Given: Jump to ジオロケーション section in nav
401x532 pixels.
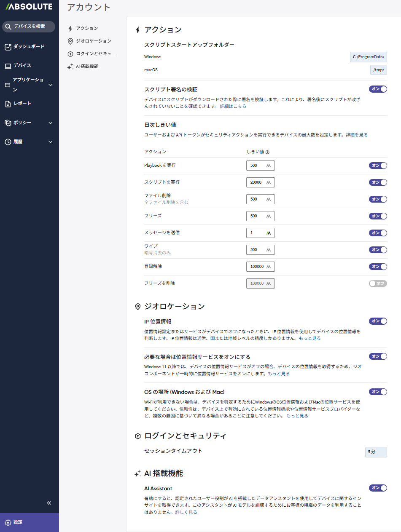Looking at the screenshot, I should pos(94,41).
